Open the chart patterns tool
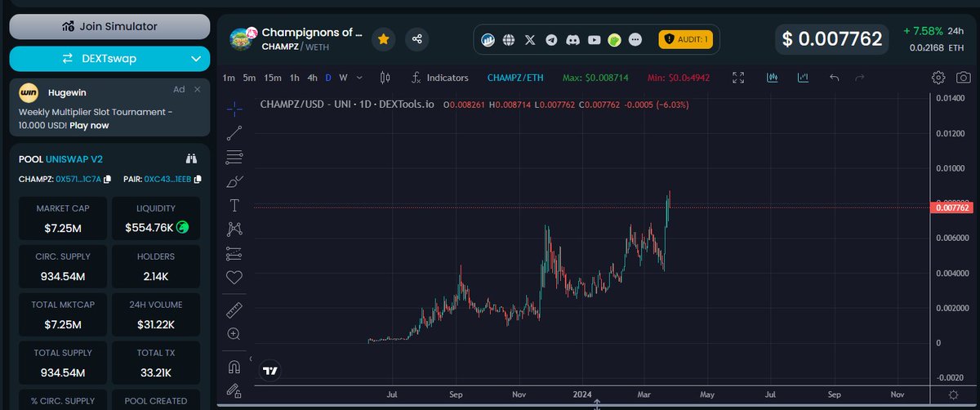Screen dimensions: 980x410 234,229
